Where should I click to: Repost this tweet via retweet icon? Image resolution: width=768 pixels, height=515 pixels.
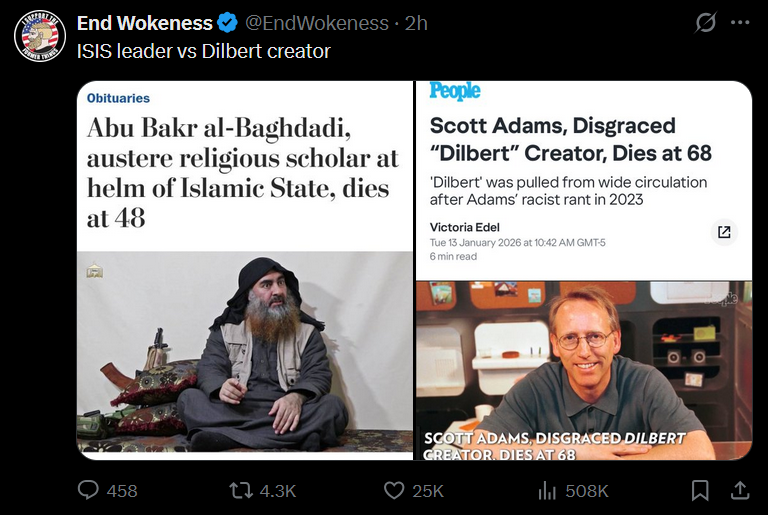(241, 490)
